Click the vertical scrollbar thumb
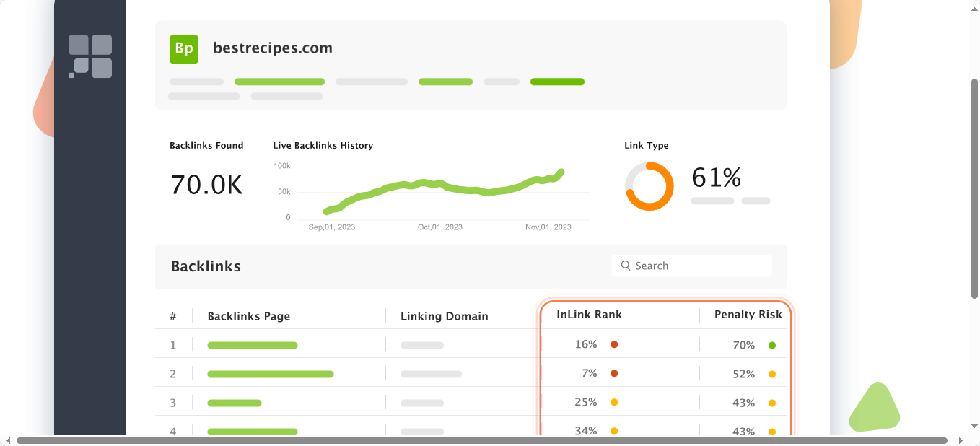This screenshot has height=446, width=980. point(974,189)
